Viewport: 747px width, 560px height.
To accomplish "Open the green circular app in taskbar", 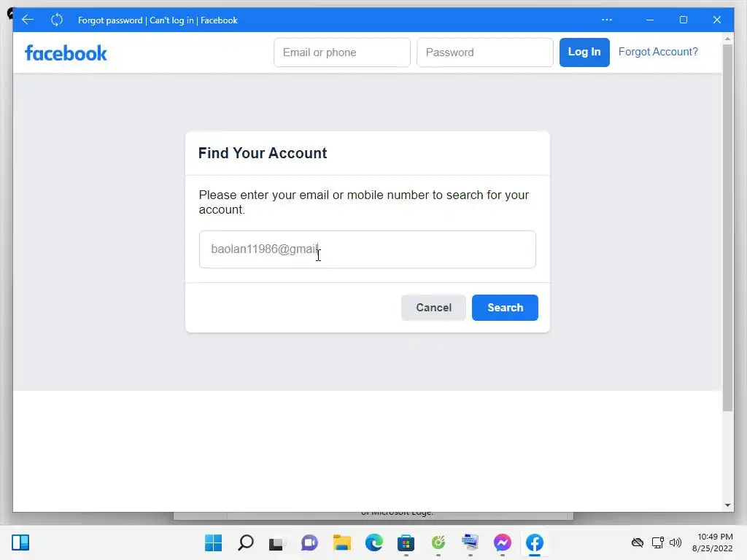I will coord(438,542).
